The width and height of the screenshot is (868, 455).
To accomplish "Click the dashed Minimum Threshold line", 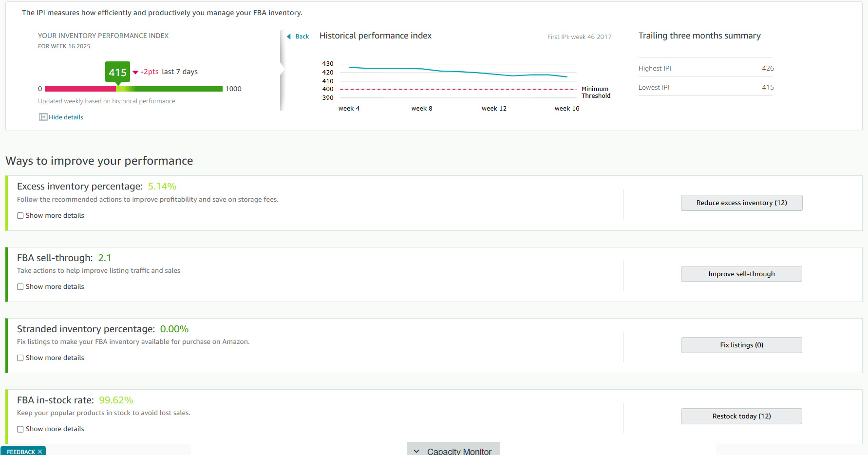I will [458, 89].
